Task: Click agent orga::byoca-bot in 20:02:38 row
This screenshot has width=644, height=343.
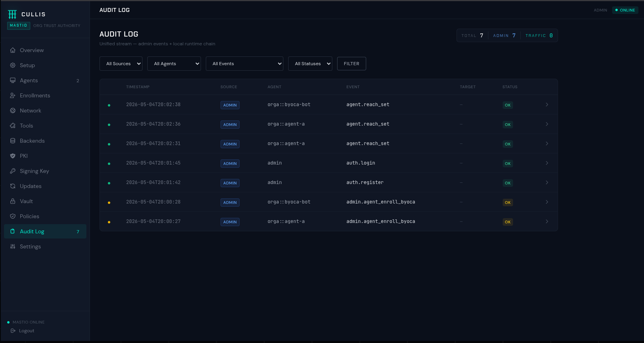Action: point(289,105)
